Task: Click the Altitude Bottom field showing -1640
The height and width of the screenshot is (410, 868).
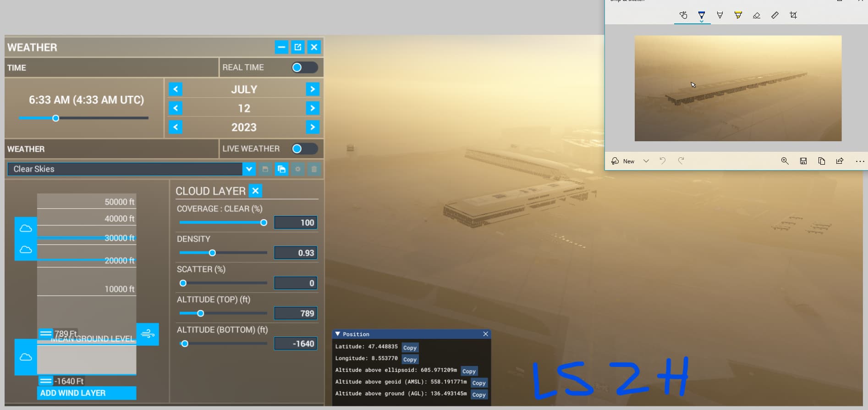Action: pos(296,344)
